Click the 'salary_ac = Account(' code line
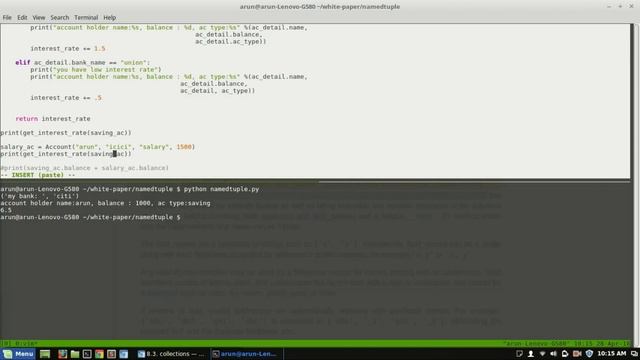This screenshot has height=360, width=640. pos(98,147)
